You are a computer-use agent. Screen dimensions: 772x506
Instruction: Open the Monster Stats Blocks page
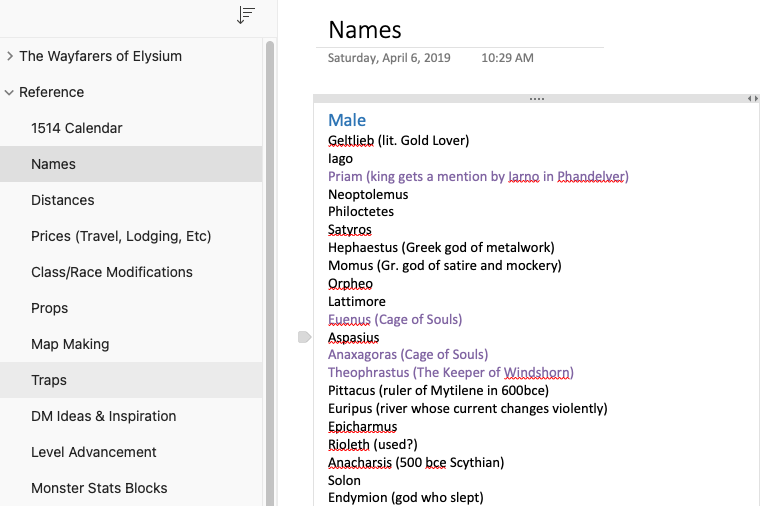[99, 488]
